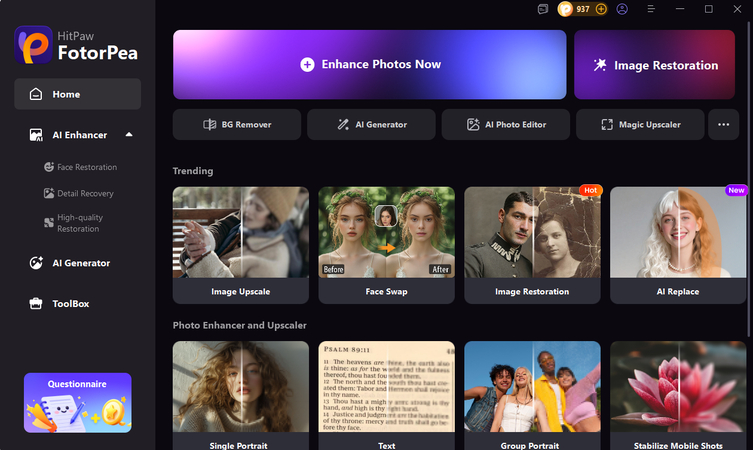Open the hamburger menu in title bar

click(651, 9)
